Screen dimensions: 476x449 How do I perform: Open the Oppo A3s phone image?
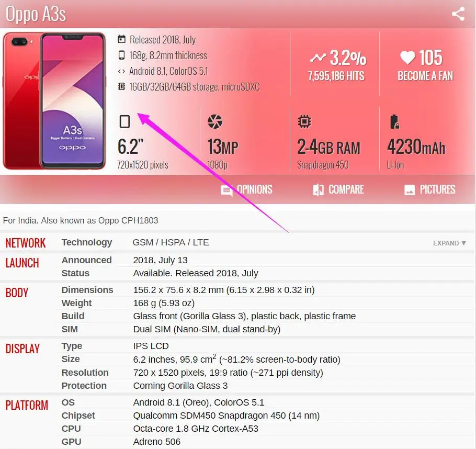(54, 101)
